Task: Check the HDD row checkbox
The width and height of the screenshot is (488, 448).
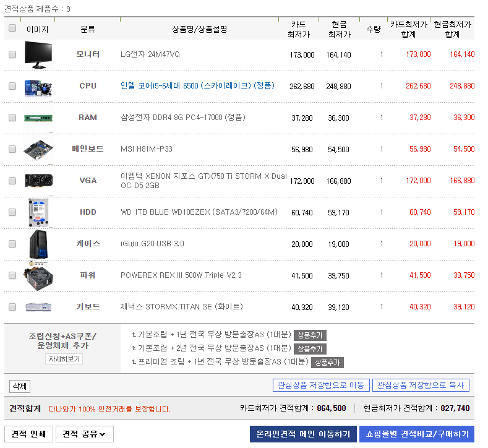Action: [12, 212]
